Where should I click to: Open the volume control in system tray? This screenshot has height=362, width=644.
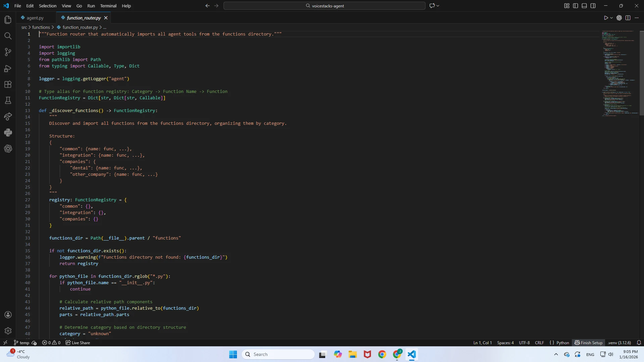611,354
